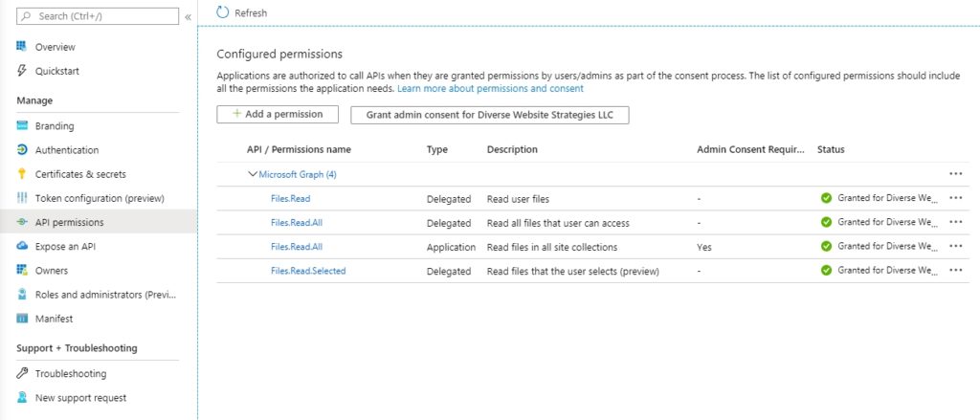Click the Type column header
Screen dimensions: 980x420
coord(436,149)
